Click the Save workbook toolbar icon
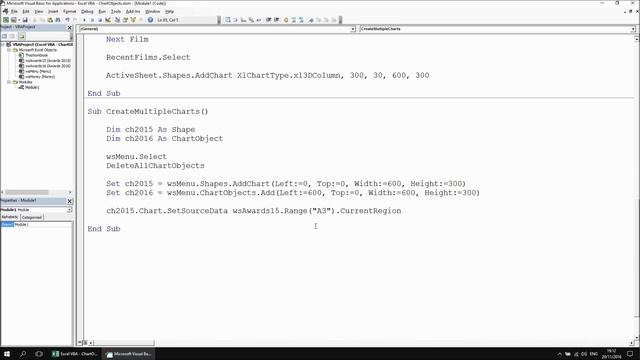Image resolution: width=640 pixels, height=360 pixels. [25, 20]
